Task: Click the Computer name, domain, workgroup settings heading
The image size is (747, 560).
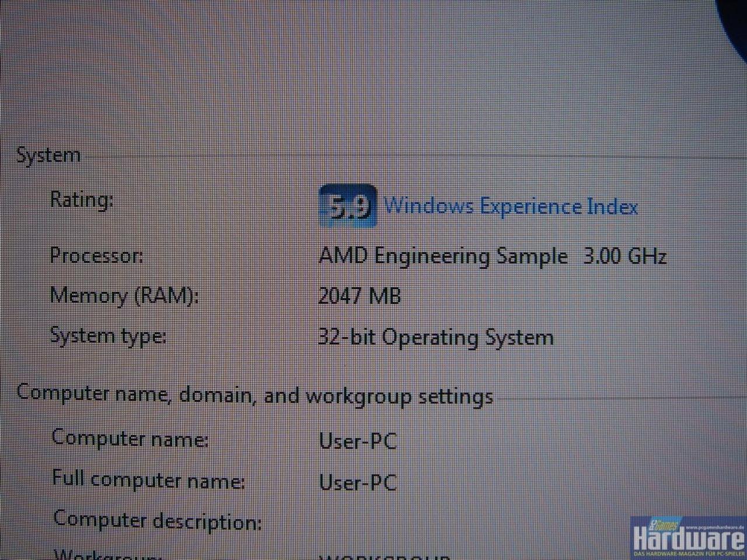Action: pos(255,395)
